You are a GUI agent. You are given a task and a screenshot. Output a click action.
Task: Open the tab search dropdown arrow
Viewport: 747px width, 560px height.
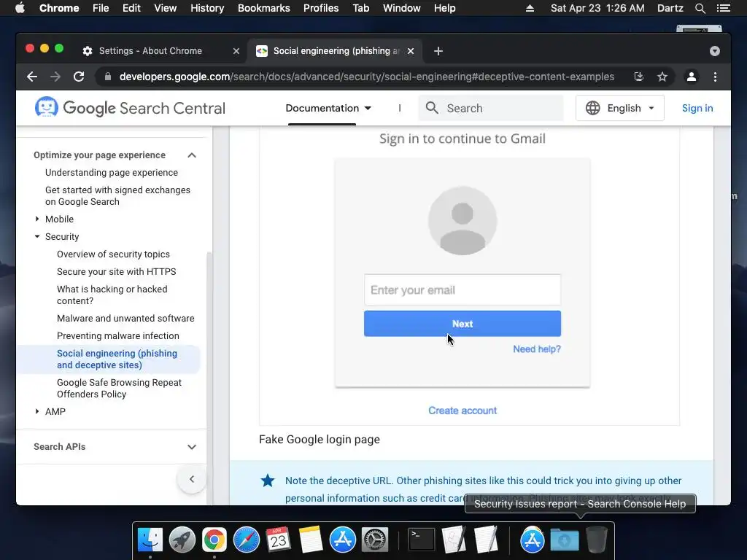[715, 51]
